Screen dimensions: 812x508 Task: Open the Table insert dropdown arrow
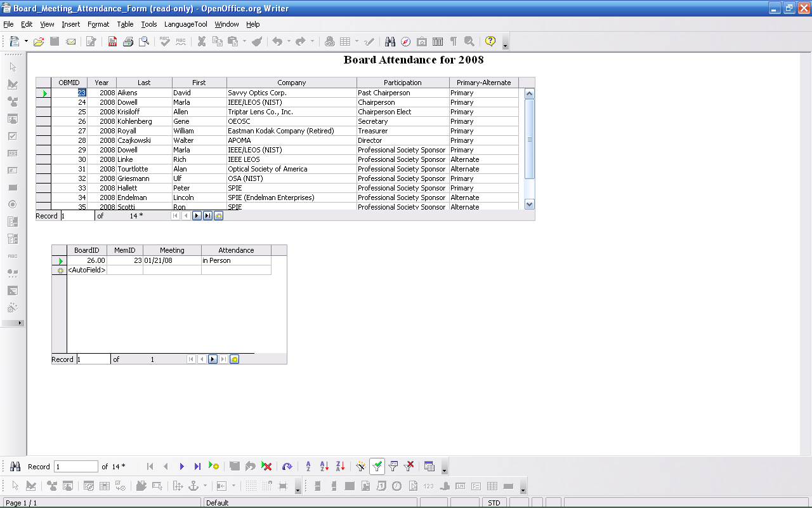point(357,41)
